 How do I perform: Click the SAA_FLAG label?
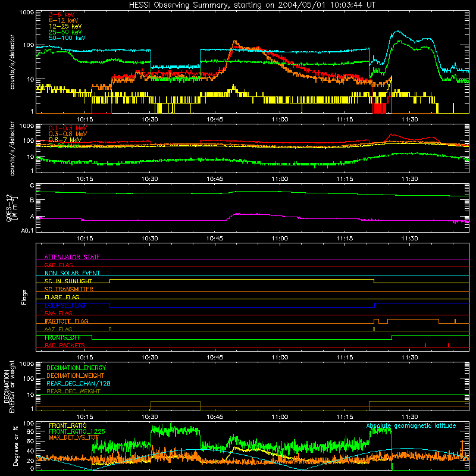[x=58, y=313]
